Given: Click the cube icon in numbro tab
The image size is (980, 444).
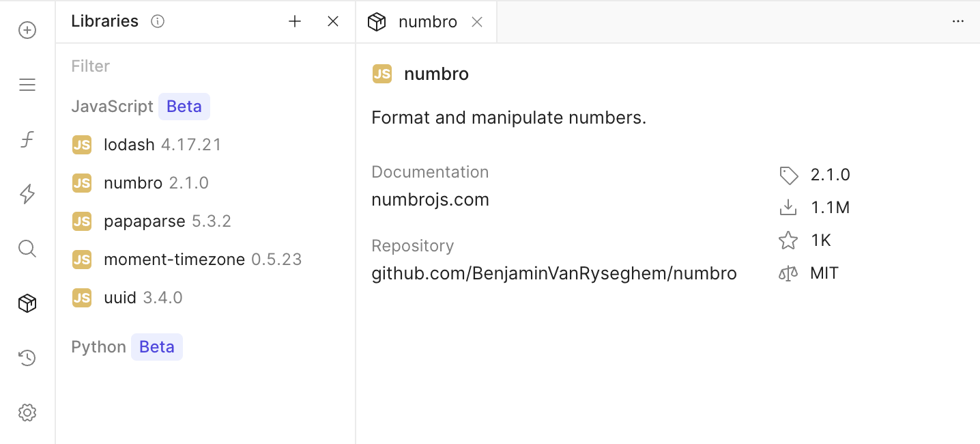Looking at the screenshot, I should tap(377, 22).
